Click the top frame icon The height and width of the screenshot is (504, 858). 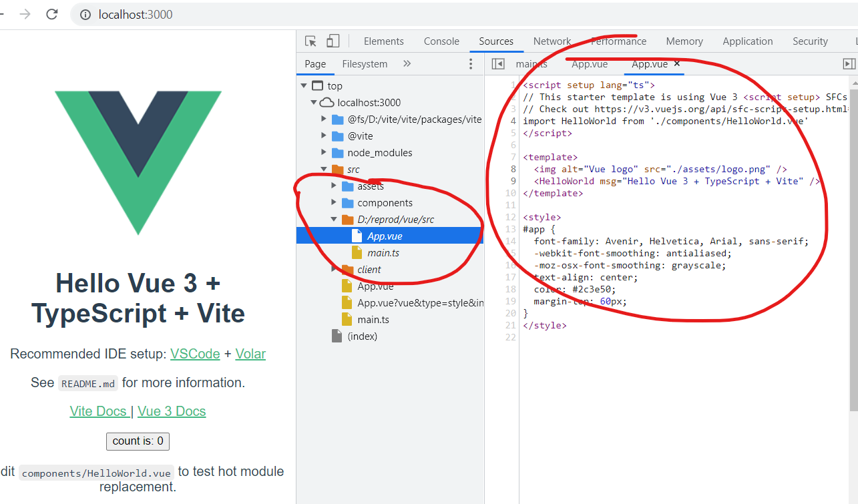pos(317,86)
